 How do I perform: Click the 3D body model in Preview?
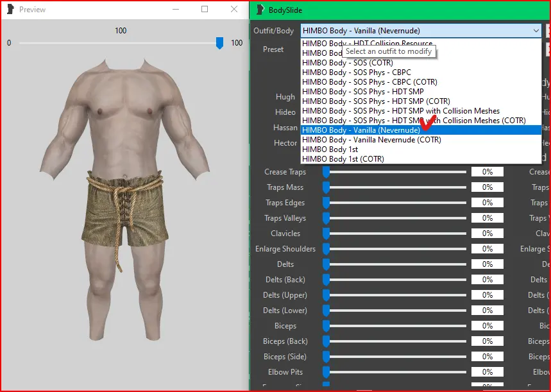coord(124,200)
